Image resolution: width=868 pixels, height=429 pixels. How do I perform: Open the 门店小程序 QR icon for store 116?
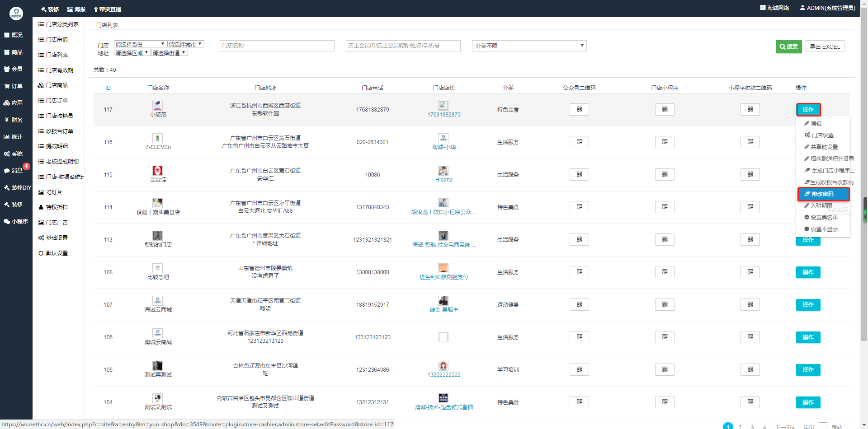point(665,142)
